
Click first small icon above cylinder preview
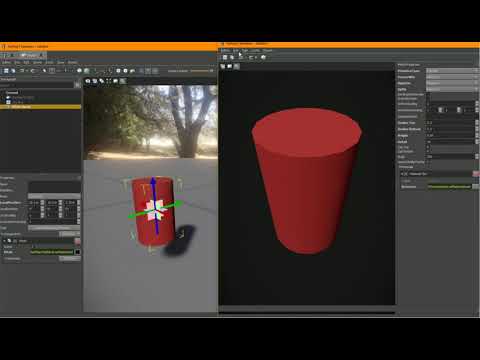[x=223, y=66]
